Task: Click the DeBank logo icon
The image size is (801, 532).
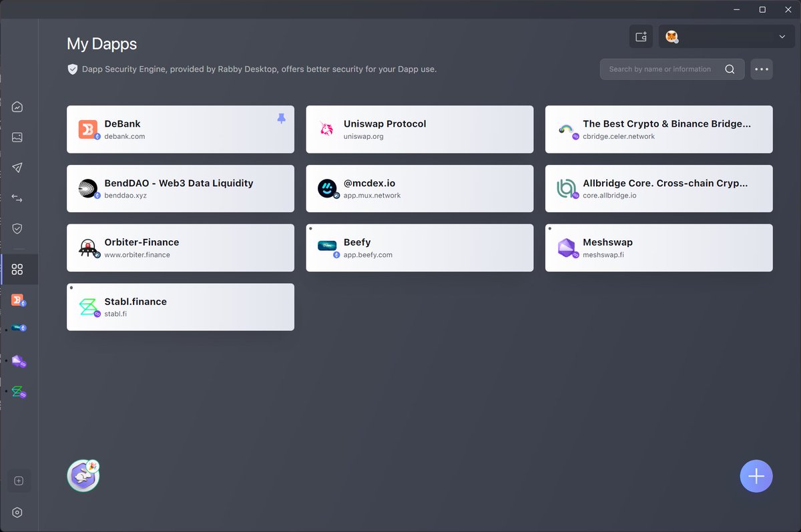Action: (x=88, y=129)
